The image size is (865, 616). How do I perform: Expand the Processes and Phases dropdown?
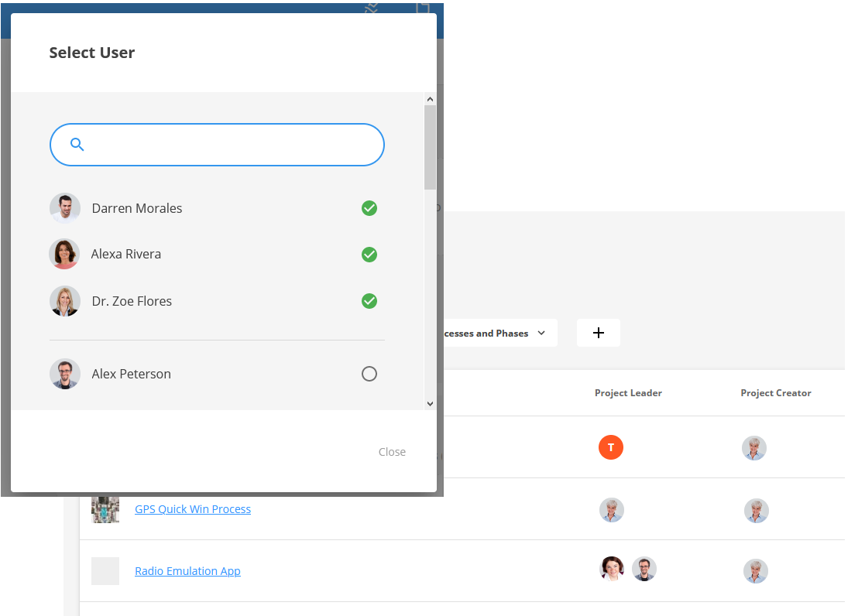pos(496,333)
